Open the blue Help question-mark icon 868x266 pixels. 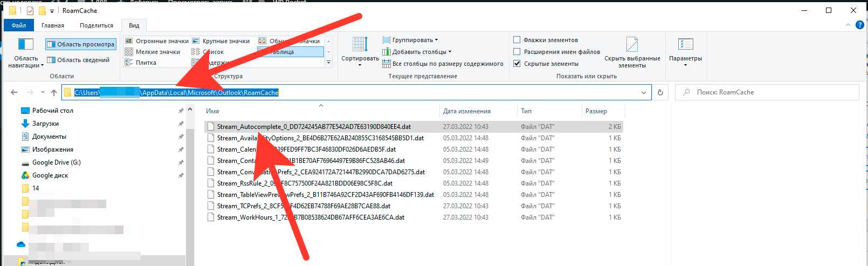point(860,25)
